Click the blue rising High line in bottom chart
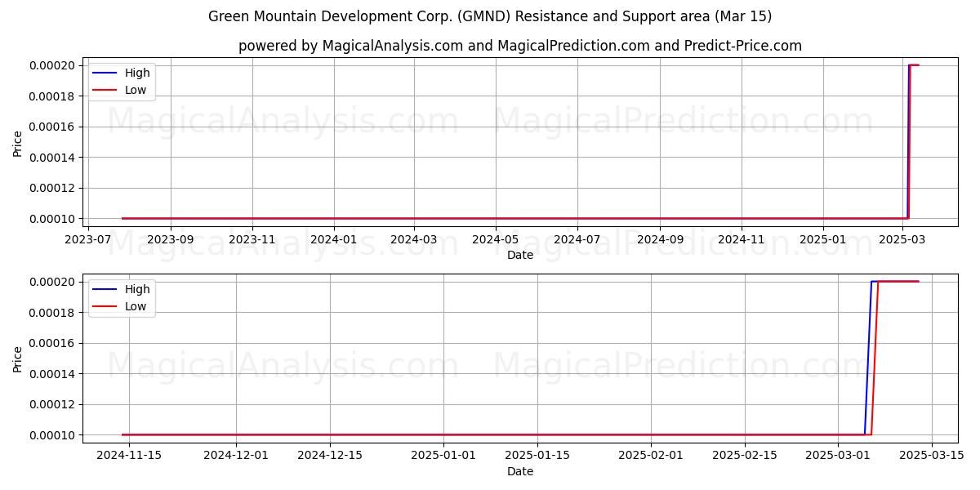This screenshot has height=490, width=980. pos(867,358)
